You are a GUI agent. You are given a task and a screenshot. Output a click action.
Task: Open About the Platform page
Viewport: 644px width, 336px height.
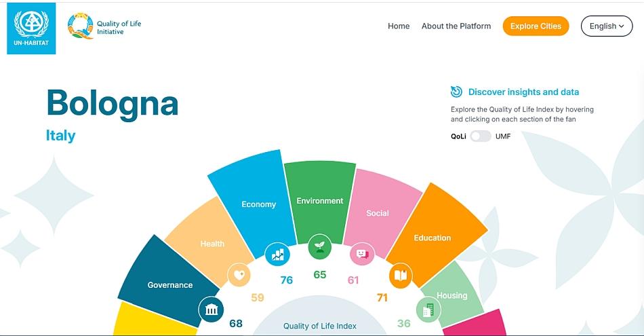(x=456, y=26)
